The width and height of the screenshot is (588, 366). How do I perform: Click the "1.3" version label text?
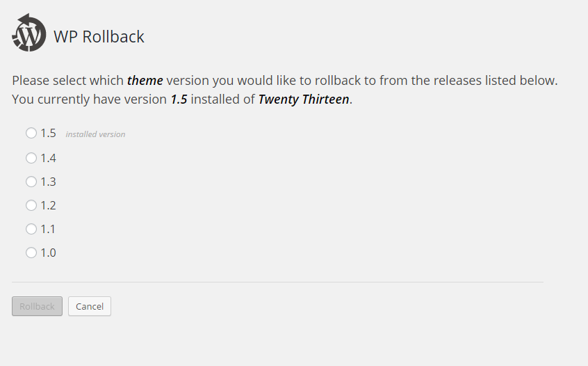point(48,182)
